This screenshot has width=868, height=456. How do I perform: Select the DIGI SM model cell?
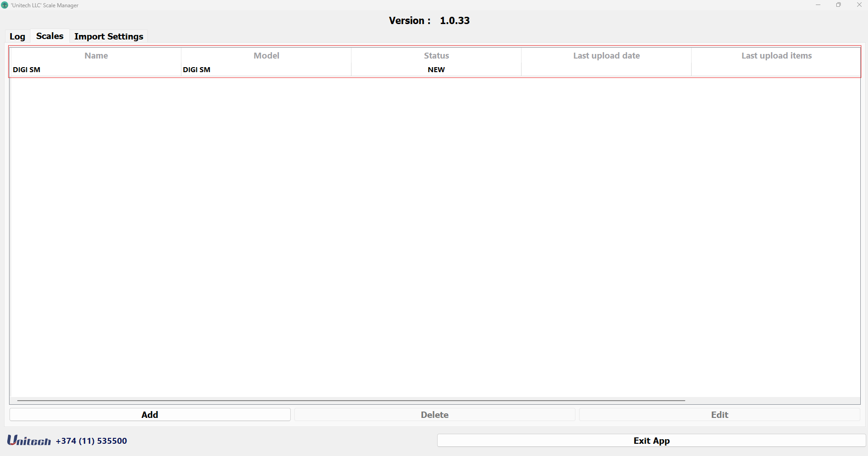click(x=266, y=69)
